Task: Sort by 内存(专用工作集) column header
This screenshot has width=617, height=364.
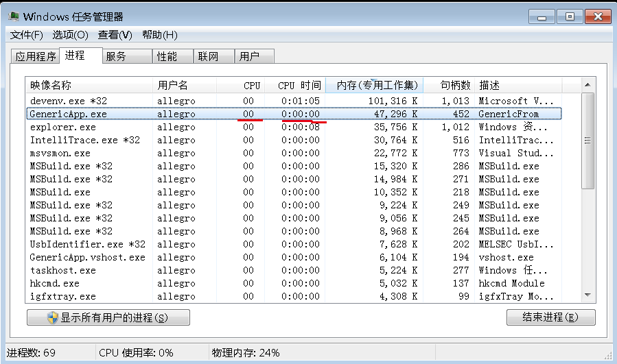Action: point(374,85)
